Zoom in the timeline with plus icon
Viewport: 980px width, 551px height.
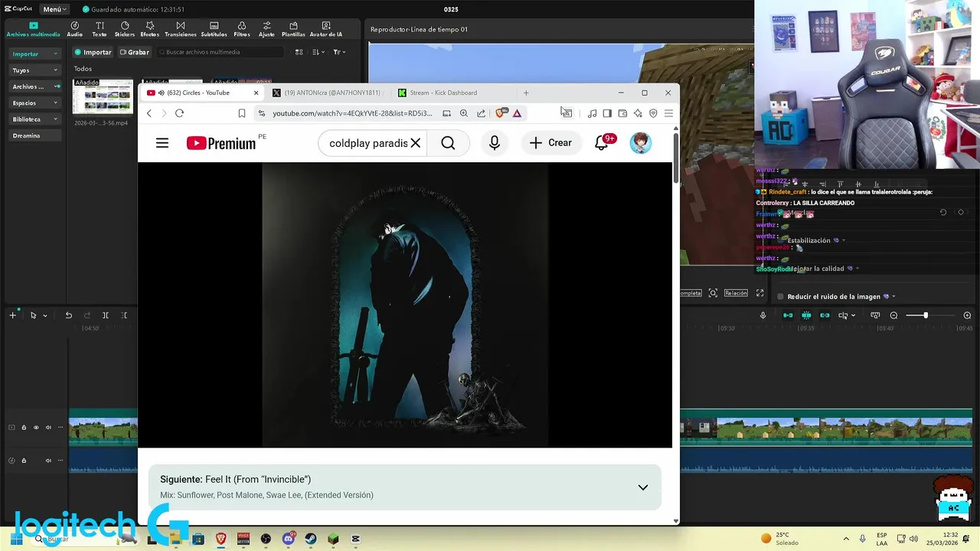(x=967, y=315)
